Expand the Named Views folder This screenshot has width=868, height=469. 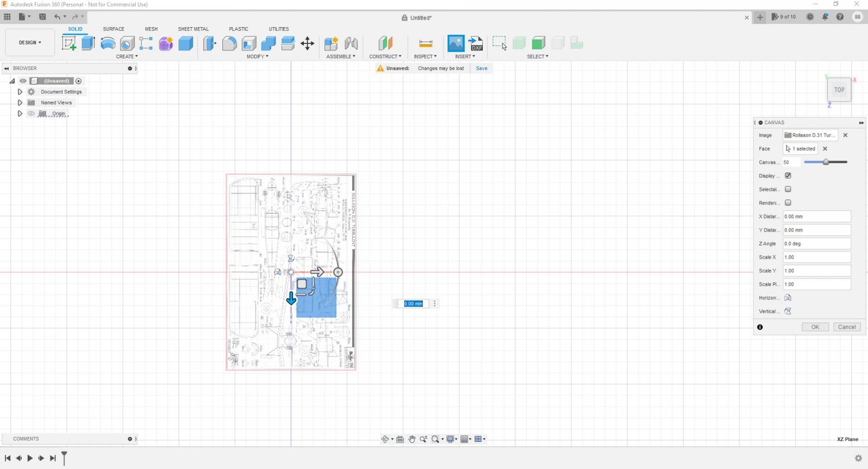click(x=20, y=102)
